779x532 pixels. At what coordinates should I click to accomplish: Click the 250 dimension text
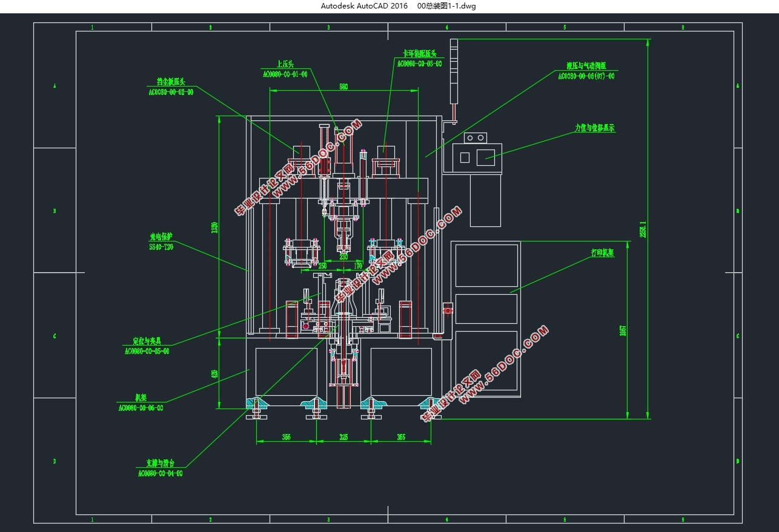point(322,266)
